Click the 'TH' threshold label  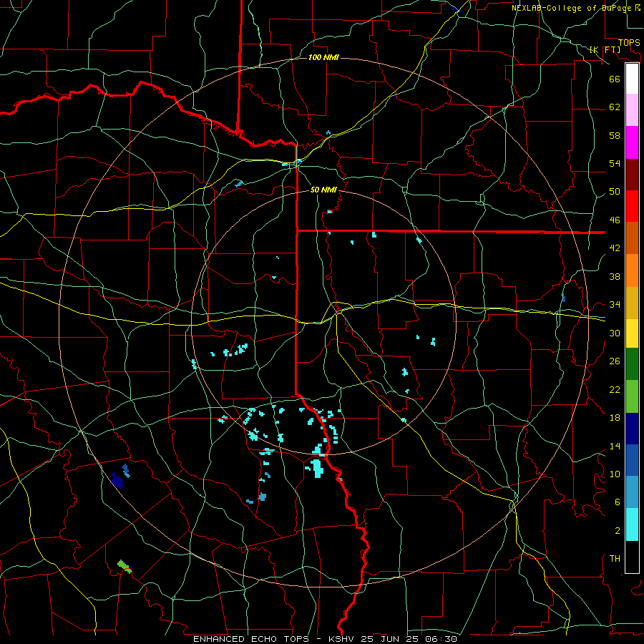click(x=615, y=559)
